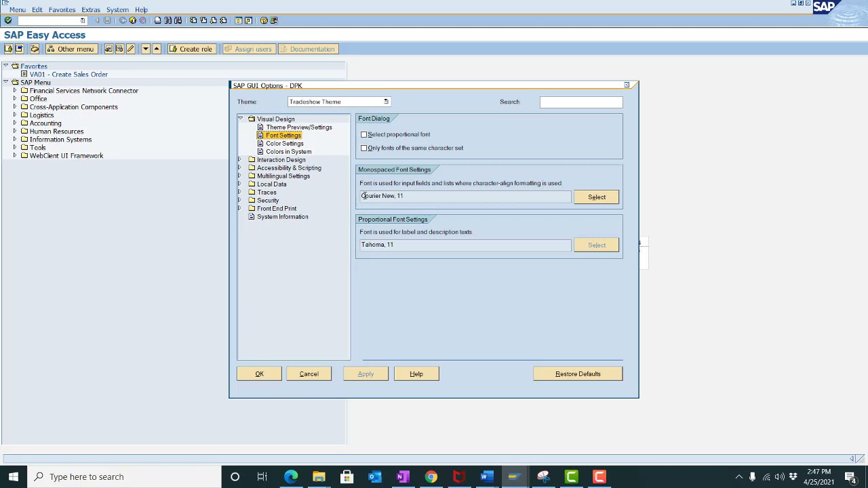Click Select for monospaced font
Screen dimensions: 868x488
(x=597, y=197)
